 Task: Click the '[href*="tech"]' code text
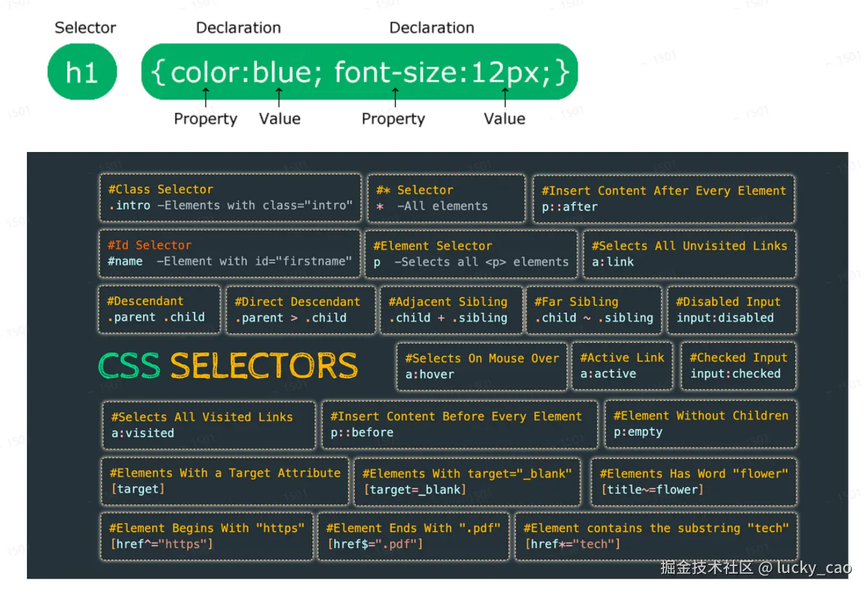[x=572, y=544]
